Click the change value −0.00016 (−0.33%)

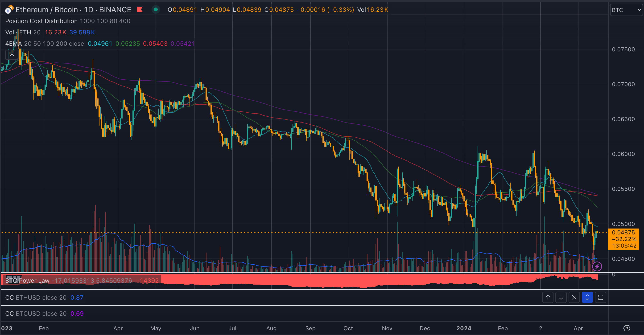point(325,9)
